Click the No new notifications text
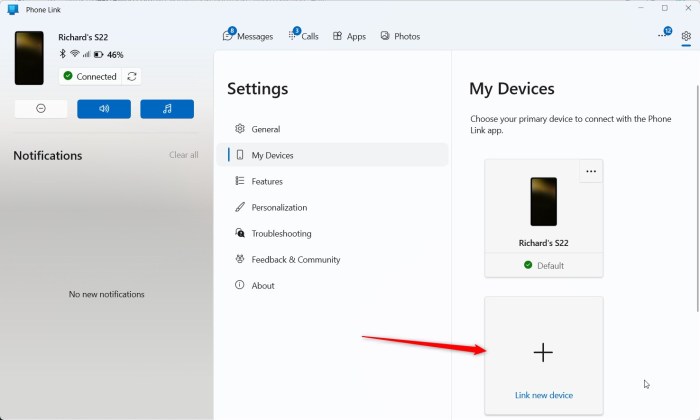This screenshot has height=420, width=700. click(106, 294)
